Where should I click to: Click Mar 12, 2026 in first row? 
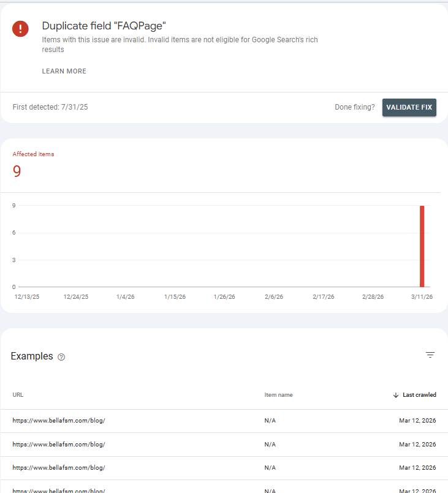[x=417, y=421]
